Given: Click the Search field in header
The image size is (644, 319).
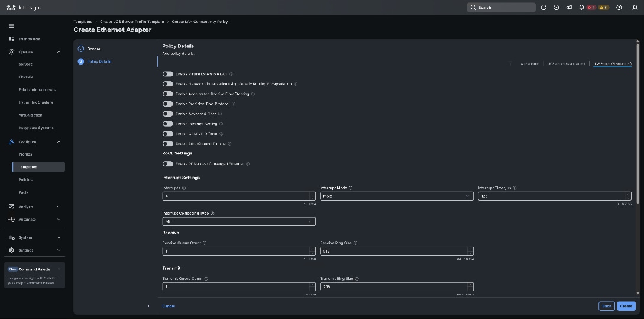Looking at the screenshot, I should 501,8.
